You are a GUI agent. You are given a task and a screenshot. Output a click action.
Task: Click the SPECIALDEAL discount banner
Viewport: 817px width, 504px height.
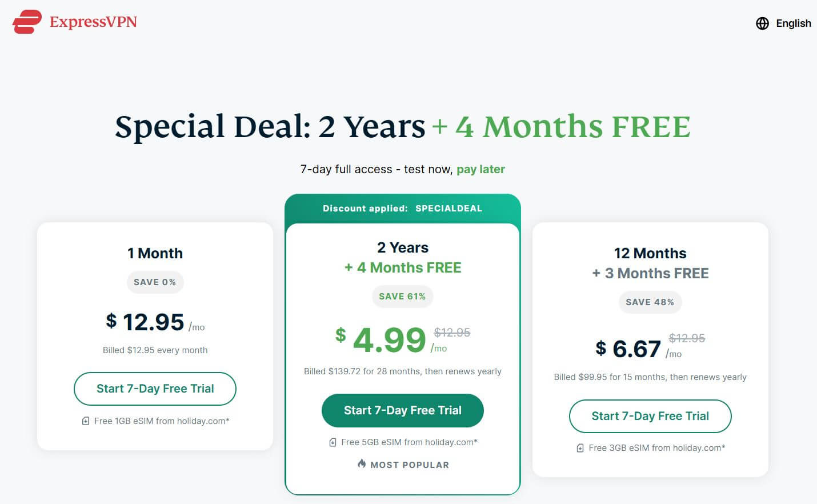[402, 208]
